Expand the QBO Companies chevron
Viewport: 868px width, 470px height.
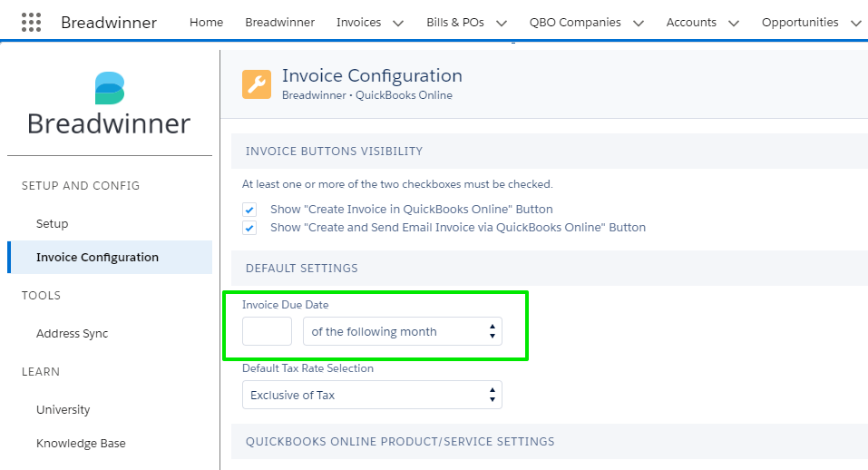[639, 24]
